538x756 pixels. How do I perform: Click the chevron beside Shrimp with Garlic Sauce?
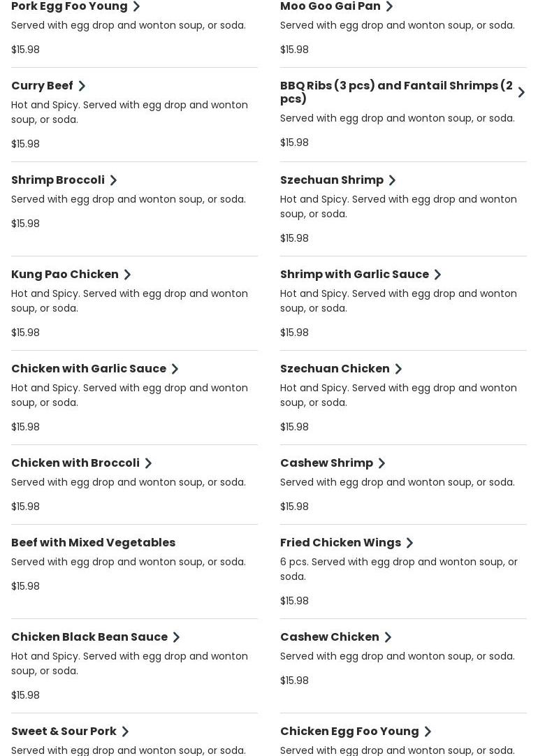(x=437, y=275)
